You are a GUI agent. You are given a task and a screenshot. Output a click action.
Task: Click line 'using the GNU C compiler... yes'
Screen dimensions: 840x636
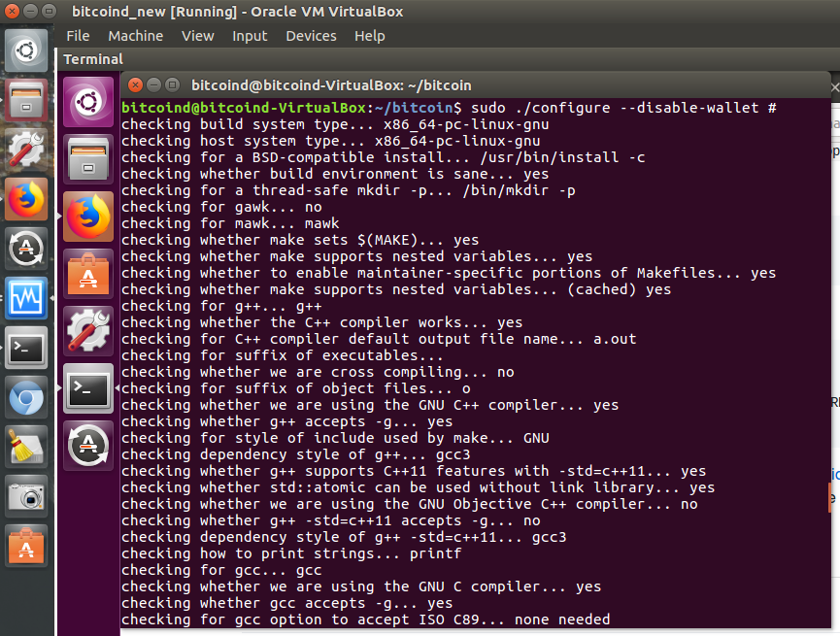tap(361, 586)
